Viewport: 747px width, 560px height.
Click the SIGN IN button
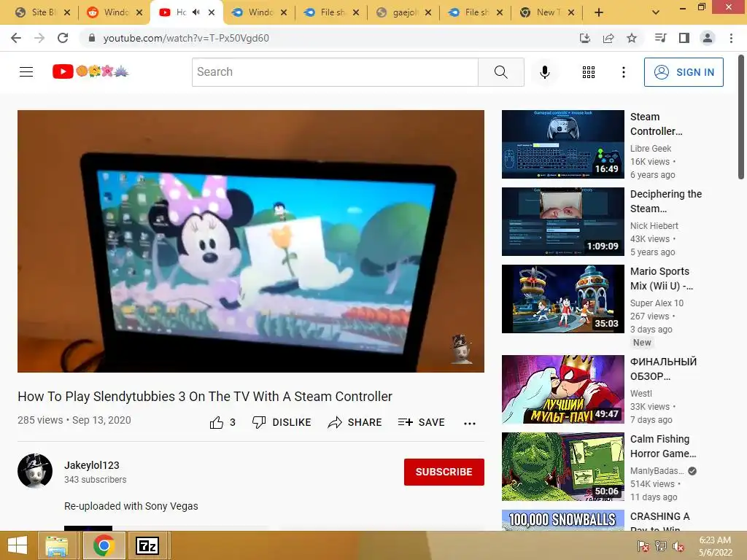click(684, 72)
